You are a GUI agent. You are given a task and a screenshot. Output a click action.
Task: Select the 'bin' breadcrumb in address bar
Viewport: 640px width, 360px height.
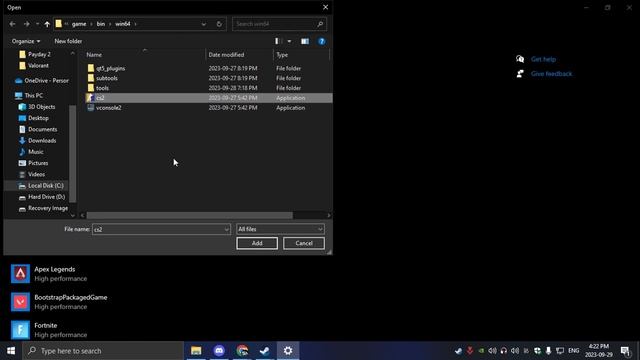coord(100,24)
